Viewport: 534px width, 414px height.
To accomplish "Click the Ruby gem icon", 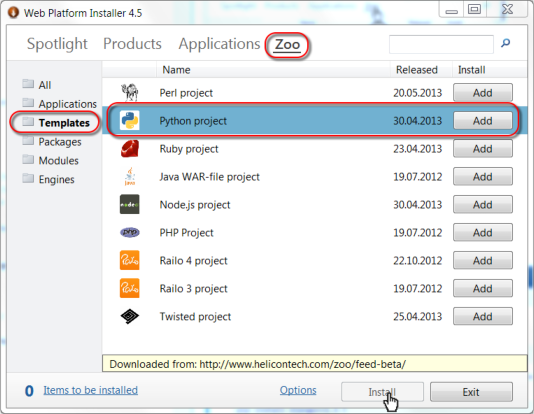I will (x=130, y=148).
